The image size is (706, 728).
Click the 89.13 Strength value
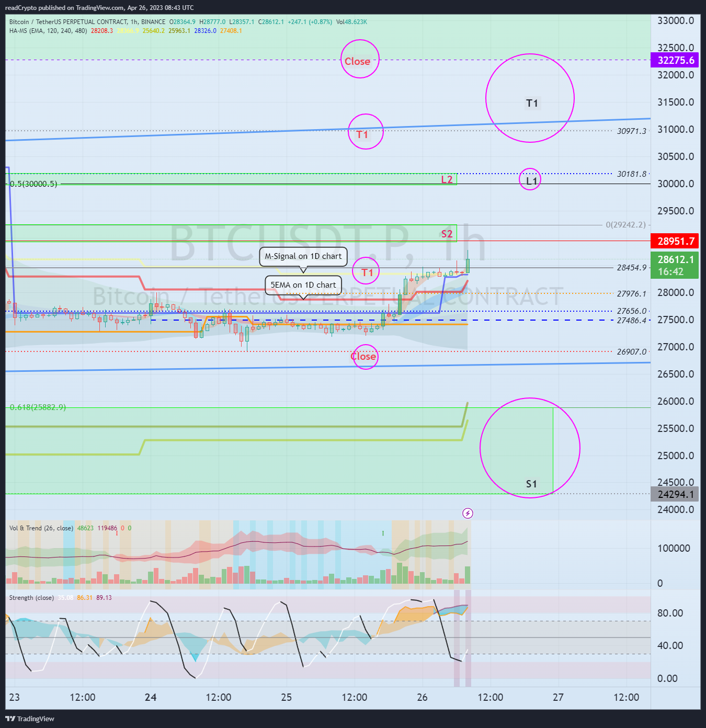point(104,598)
